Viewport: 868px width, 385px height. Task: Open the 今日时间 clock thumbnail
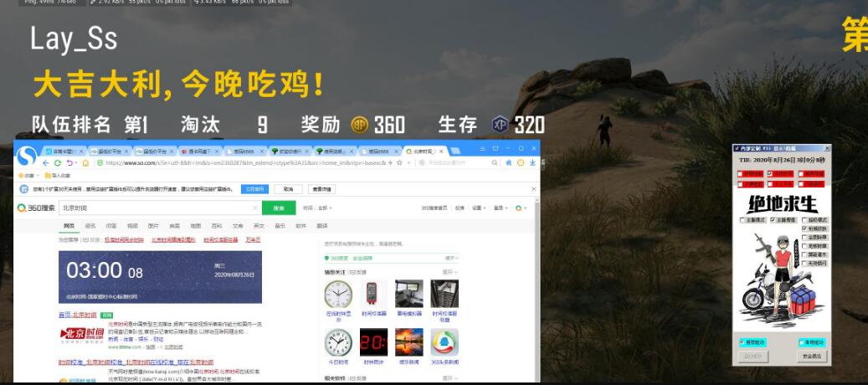click(x=338, y=342)
